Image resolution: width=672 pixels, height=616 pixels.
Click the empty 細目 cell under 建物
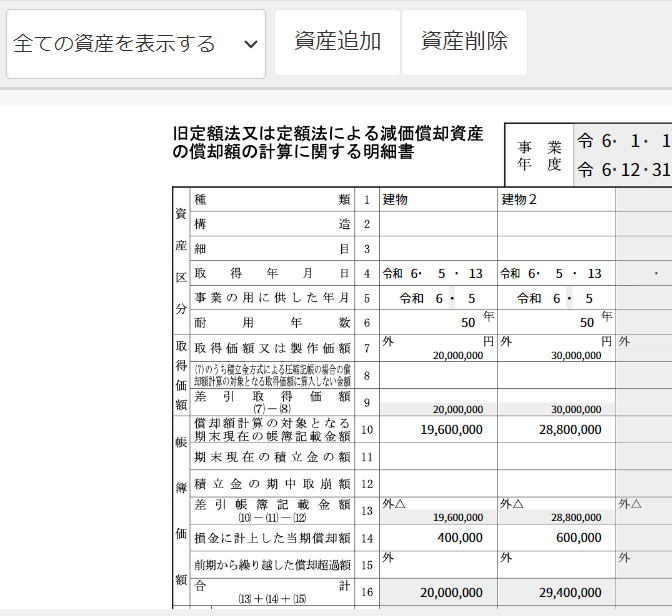click(438, 249)
